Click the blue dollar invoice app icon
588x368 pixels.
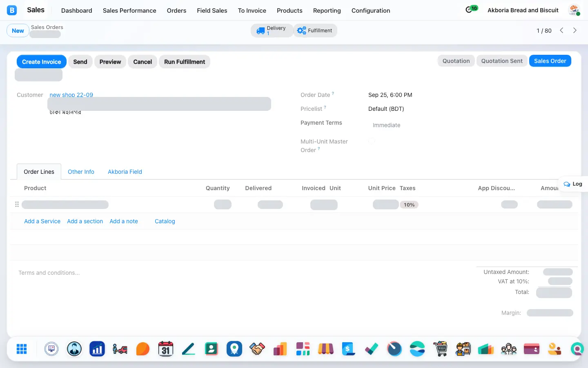[x=349, y=349]
